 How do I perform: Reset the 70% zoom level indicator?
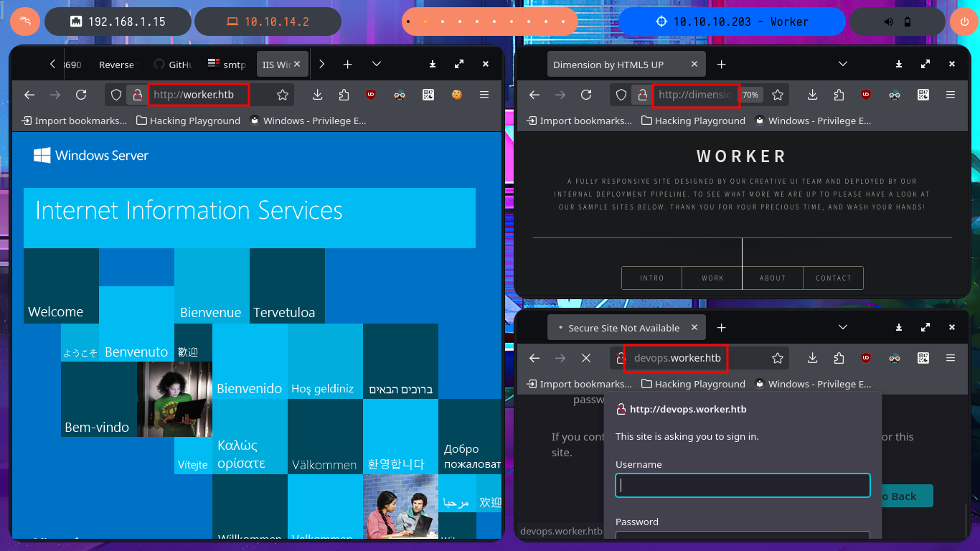[x=750, y=95]
